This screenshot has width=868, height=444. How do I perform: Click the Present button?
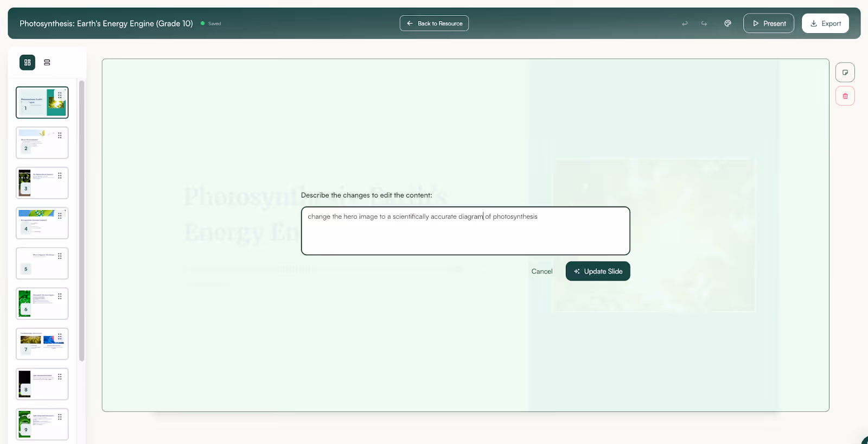point(769,23)
